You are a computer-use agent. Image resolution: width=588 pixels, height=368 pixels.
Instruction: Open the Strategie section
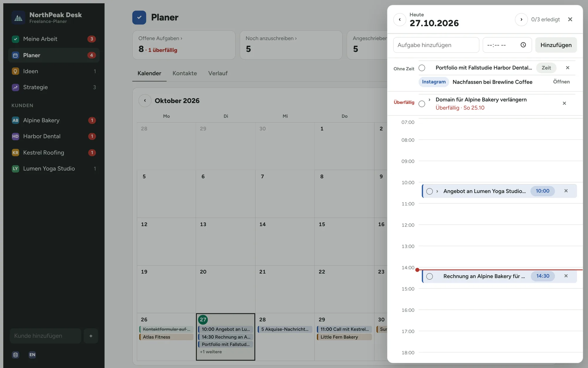click(54, 87)
